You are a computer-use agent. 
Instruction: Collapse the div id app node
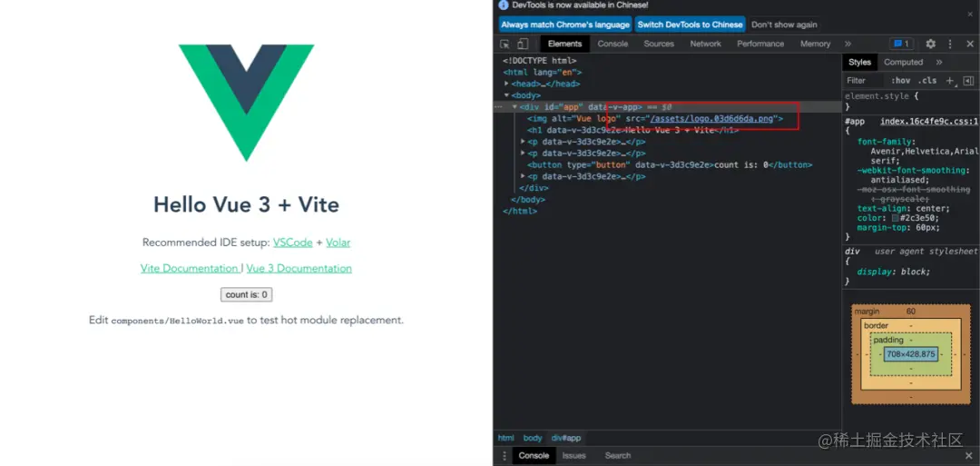(x=515, y=107)
